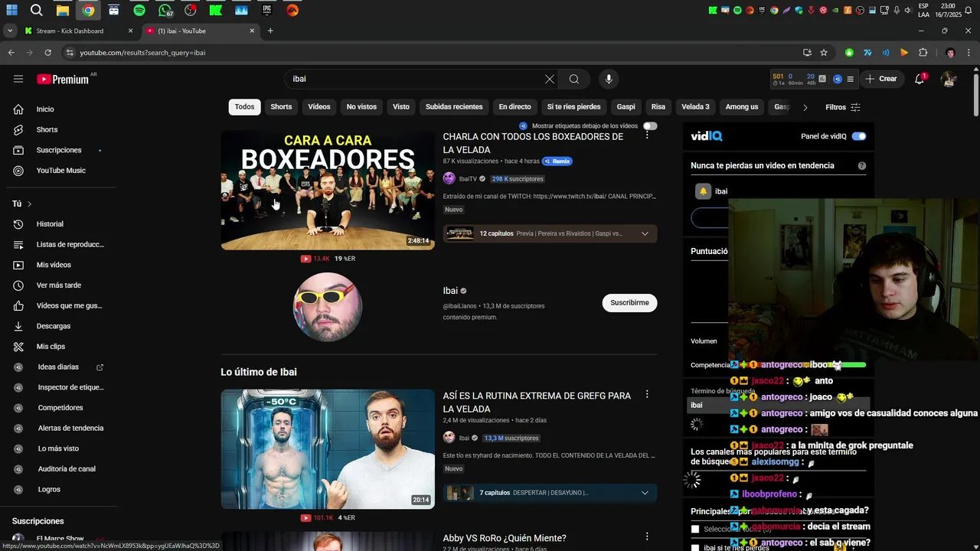The width and height of the screenshot is (980, 551).
Task: Expand the Tú section chevron
Action: 29,204
